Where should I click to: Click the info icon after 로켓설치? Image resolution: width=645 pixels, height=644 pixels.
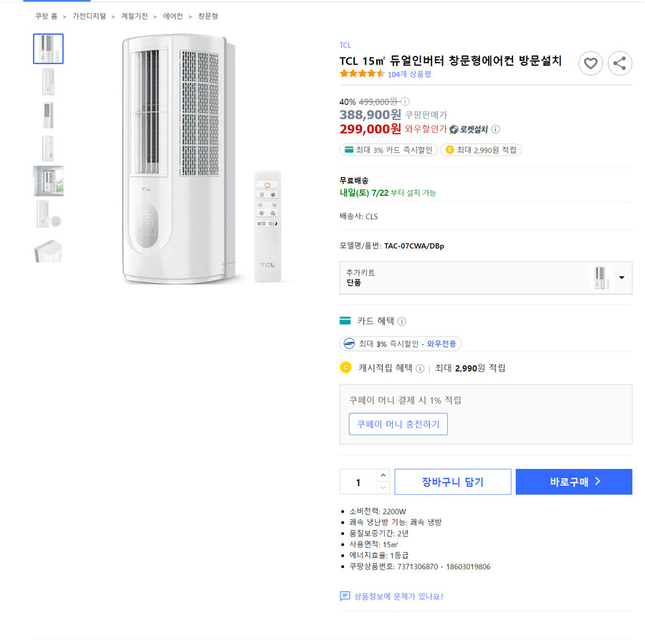tap(495, 128)
